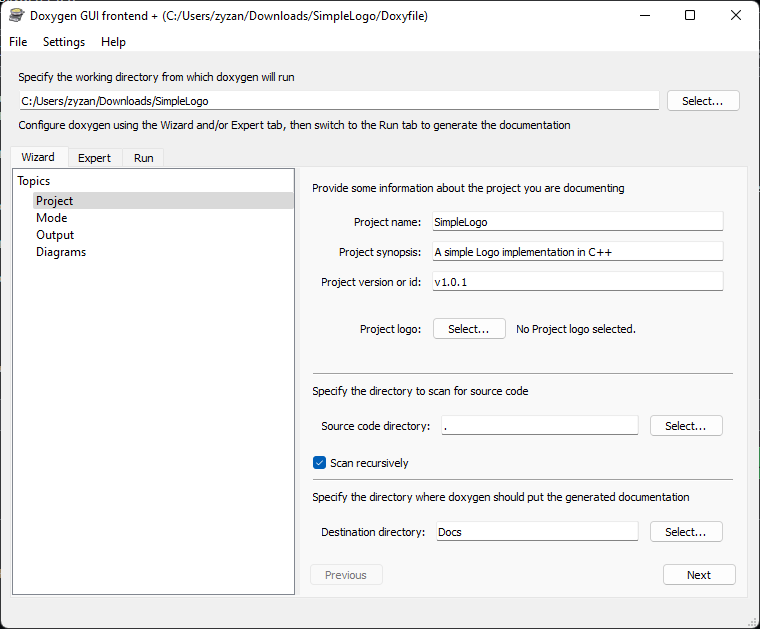Focus the Project version or id field

578,282
